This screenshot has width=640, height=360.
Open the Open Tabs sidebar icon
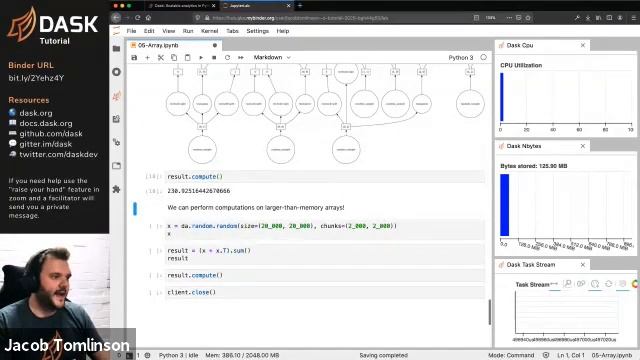coord(116,166)
